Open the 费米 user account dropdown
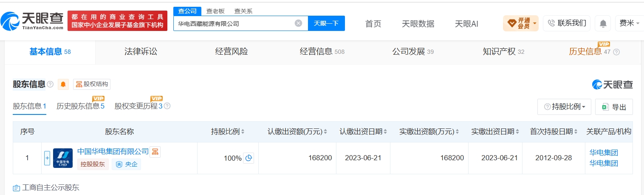 (629, 23)
